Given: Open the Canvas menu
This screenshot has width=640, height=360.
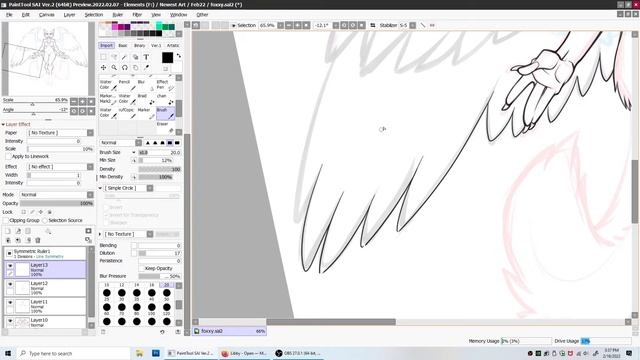Looking at the screenshot, I should click(x=47, y=15).
